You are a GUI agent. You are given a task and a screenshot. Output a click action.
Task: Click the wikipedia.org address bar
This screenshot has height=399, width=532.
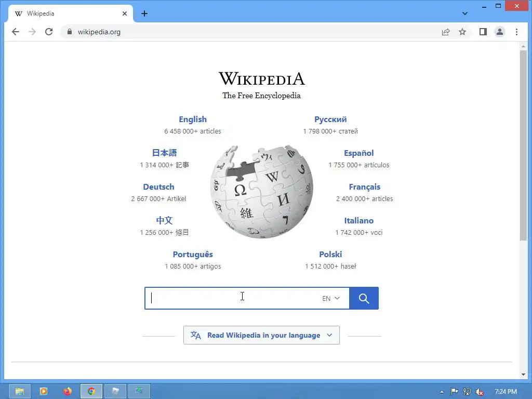coord(251,32)
